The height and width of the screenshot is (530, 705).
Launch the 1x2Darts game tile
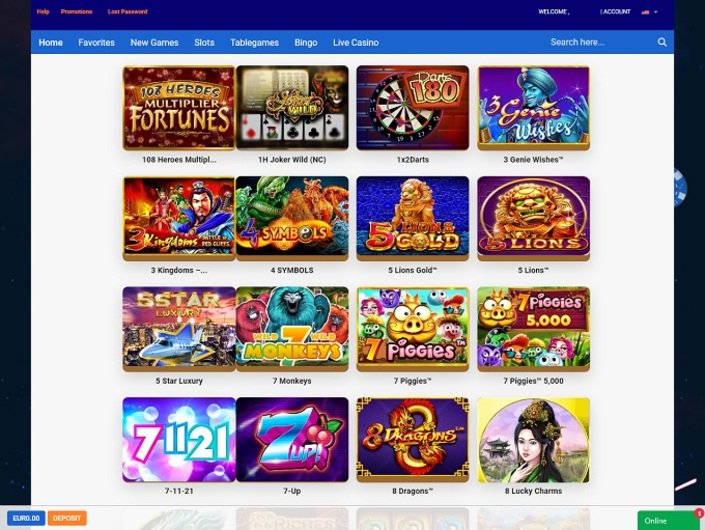413,108
